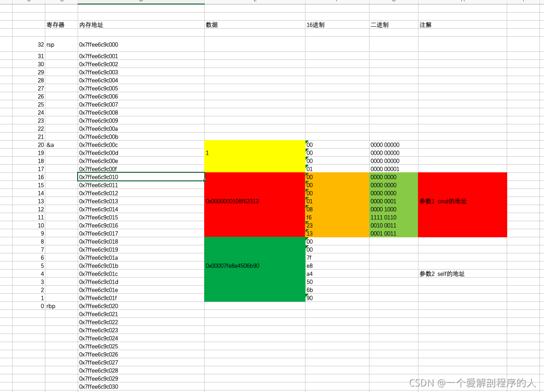Viewport: 544px width, 392px height.
Task: Select address cell 0x7ffee6c9c00c
Action: 141,145
